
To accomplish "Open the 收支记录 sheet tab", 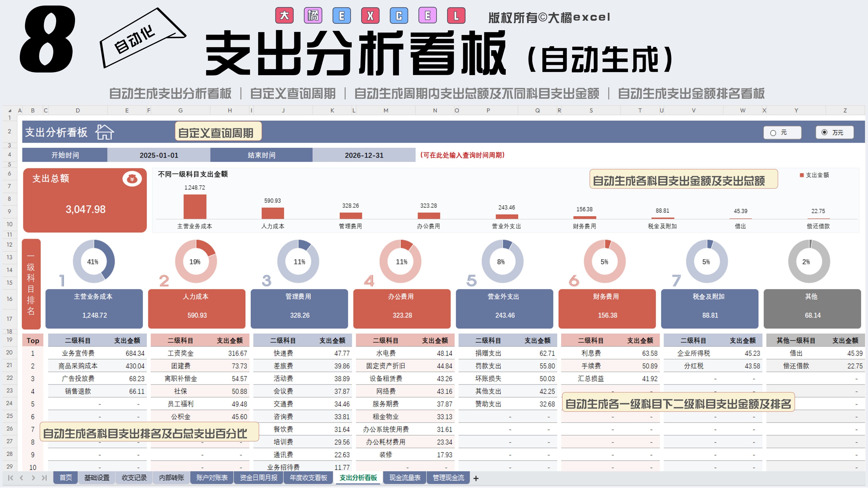I will click(134, 478).
